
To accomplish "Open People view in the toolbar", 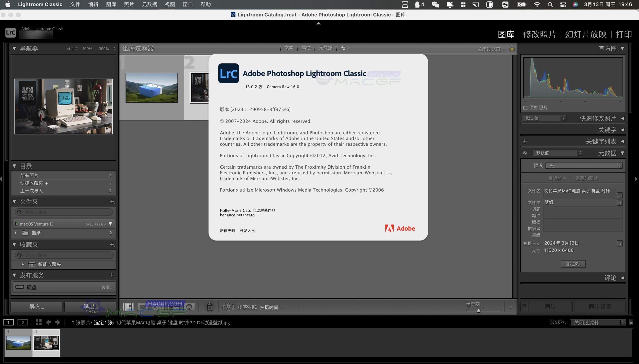I will coord(189,307).
